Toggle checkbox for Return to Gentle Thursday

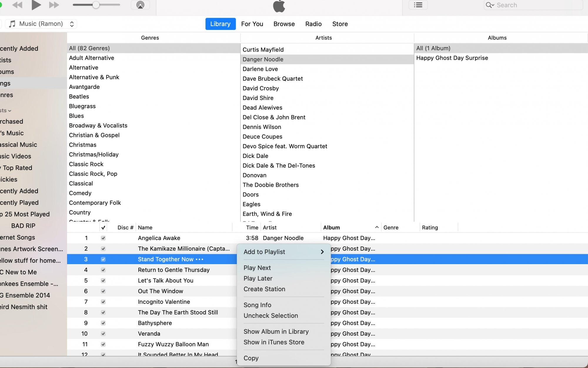pyautogui.click(x=103, y=270)
